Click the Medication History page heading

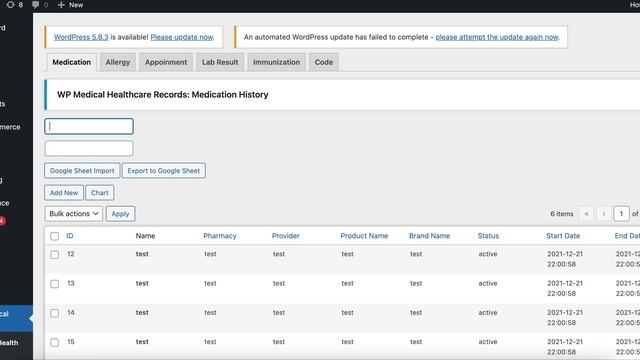162,95
